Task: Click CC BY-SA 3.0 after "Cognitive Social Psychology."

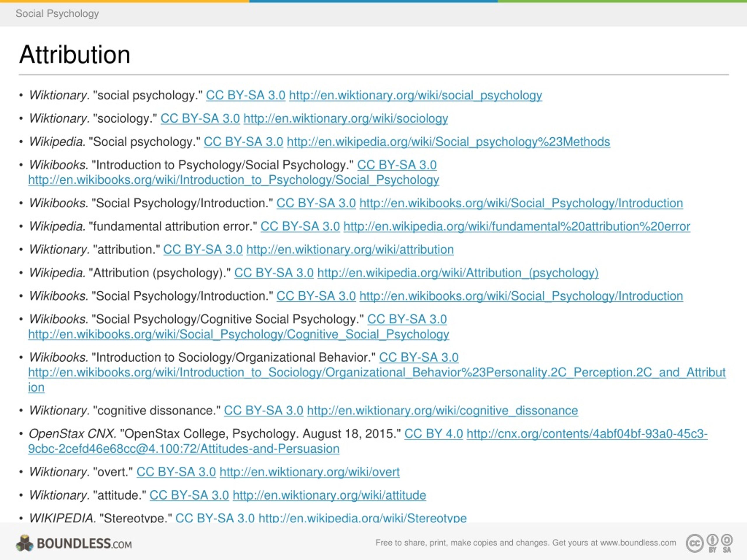Action: click(x=407, y=319)
